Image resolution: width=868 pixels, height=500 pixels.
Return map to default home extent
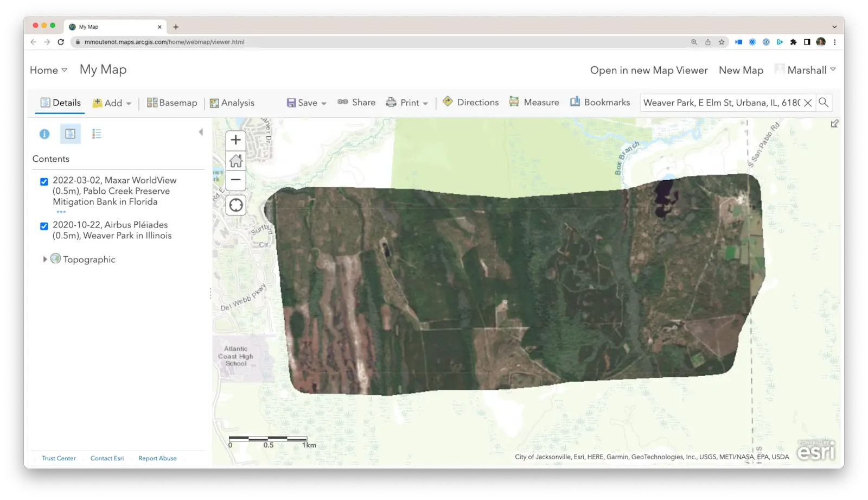coord(235,160)
